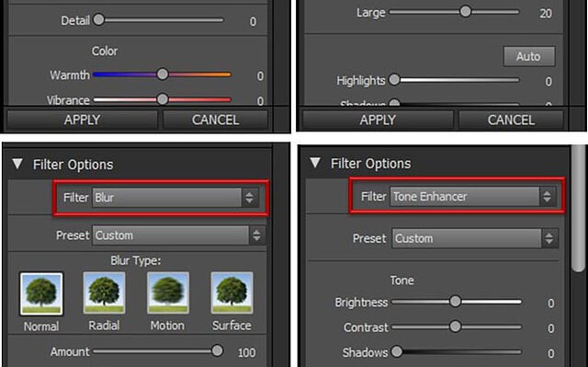Click the Shadows slider handle in the Tone panel

click(397, 351)
